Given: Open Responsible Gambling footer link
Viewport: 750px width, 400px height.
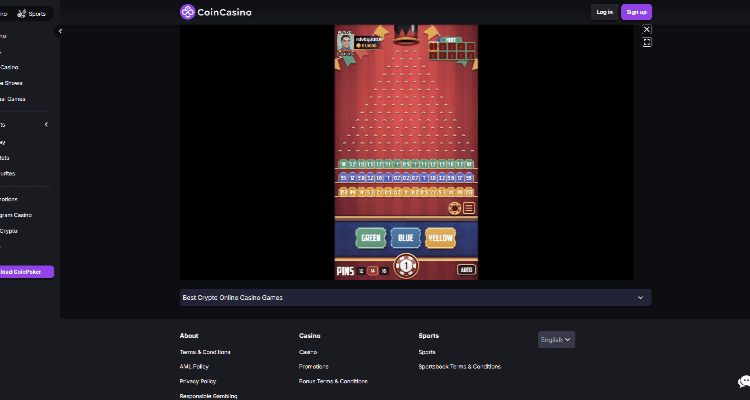Looking at the screenshot, I should (209, 396).
